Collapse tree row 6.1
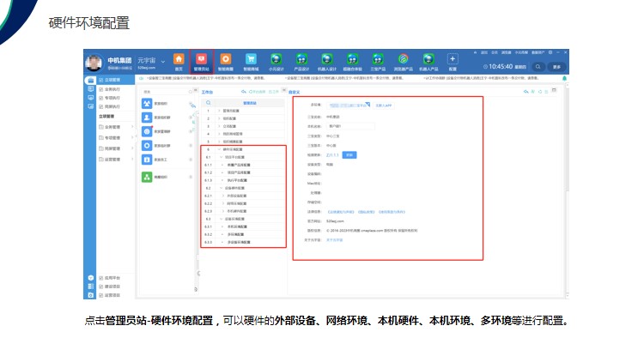Viewport: 644px width, 362px height. tap(222, 157)
